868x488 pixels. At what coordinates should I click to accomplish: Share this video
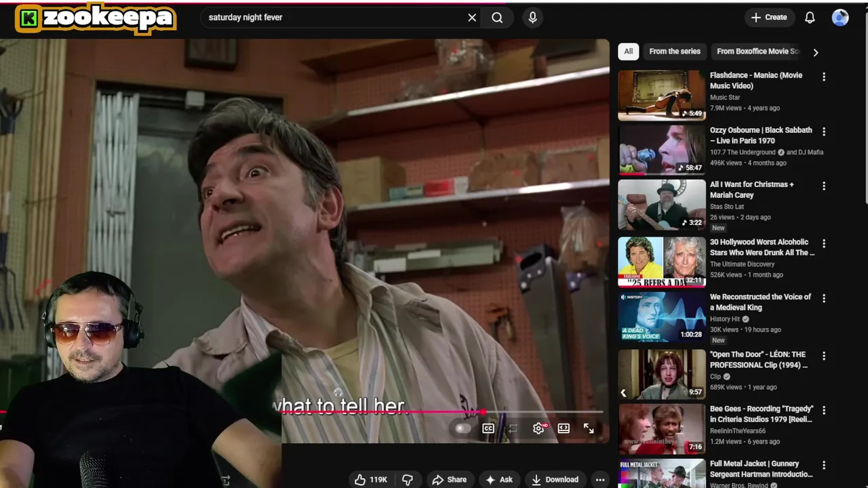tap(450, 479)
